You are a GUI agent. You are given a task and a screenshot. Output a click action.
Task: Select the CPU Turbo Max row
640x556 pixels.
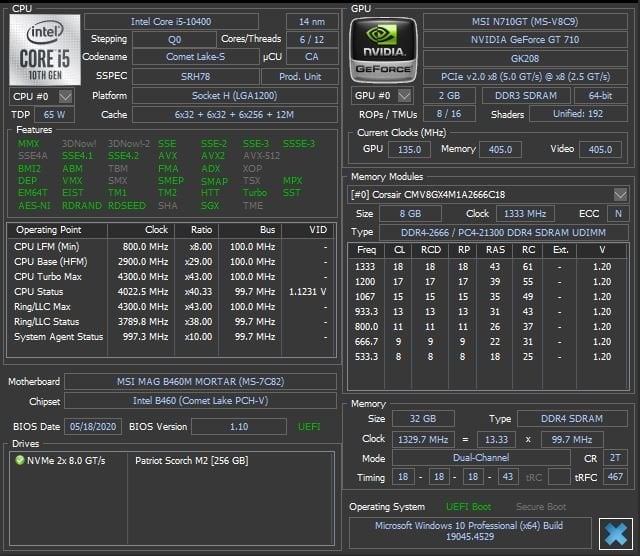pyautogui.click(x=171, y=277)
